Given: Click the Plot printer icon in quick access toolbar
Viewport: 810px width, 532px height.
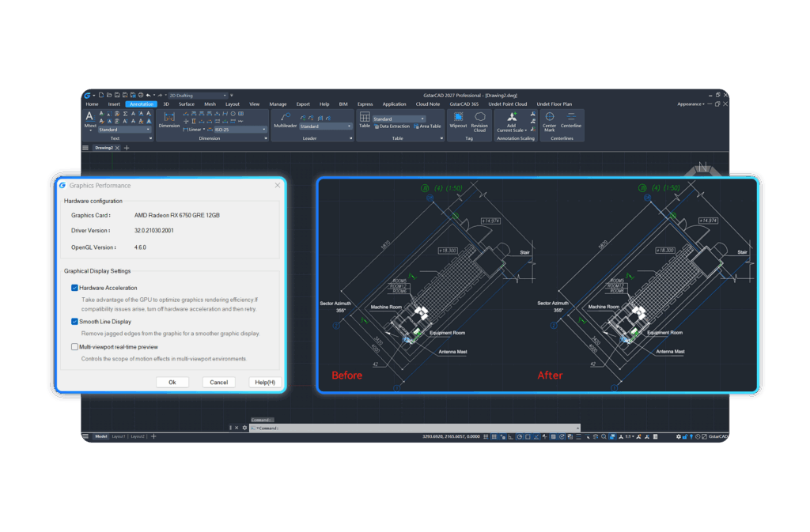Looking at the screenshot, I should pyautogui.click(x=141, y=96).
